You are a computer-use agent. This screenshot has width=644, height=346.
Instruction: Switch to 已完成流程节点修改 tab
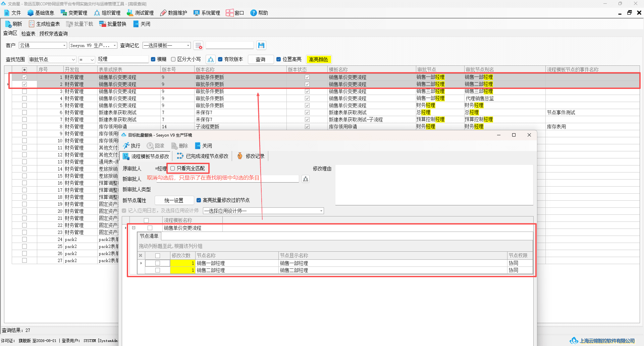[x=203, y=156]
